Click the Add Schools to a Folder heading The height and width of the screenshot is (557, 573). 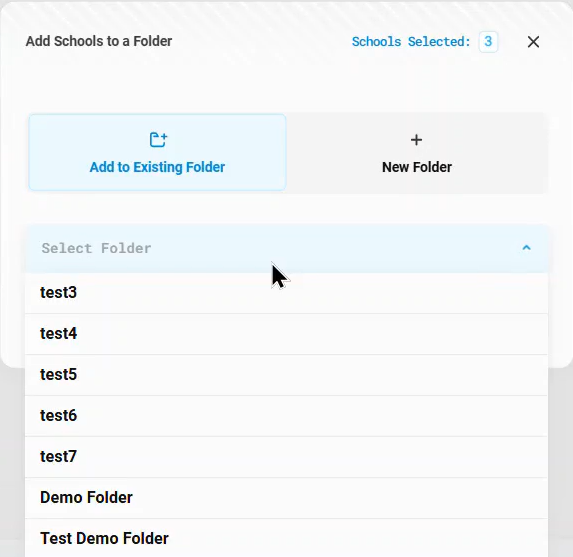pyautogui.click(x=99, y=41)
